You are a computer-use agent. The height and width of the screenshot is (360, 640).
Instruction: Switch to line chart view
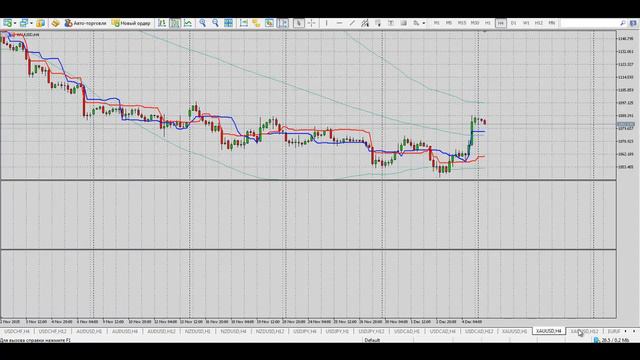pos(188,23)
